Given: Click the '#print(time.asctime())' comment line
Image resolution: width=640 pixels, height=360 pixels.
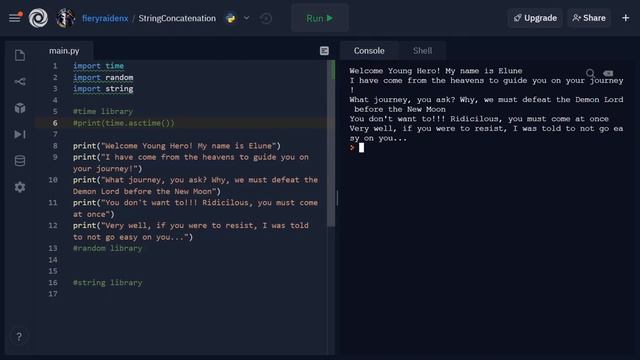Looking at the screenshot, I should tap(124, 123).
